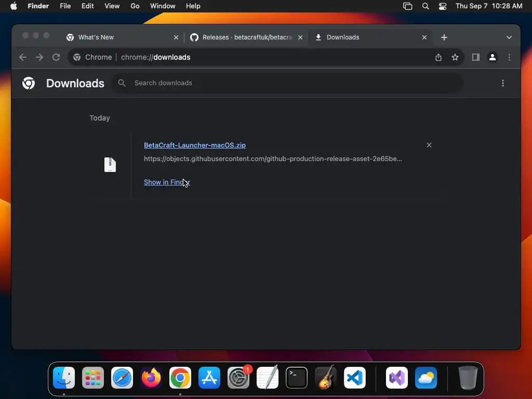Open the side panel icon
Screen dimensions: 532x399
(x=476, y=57)
